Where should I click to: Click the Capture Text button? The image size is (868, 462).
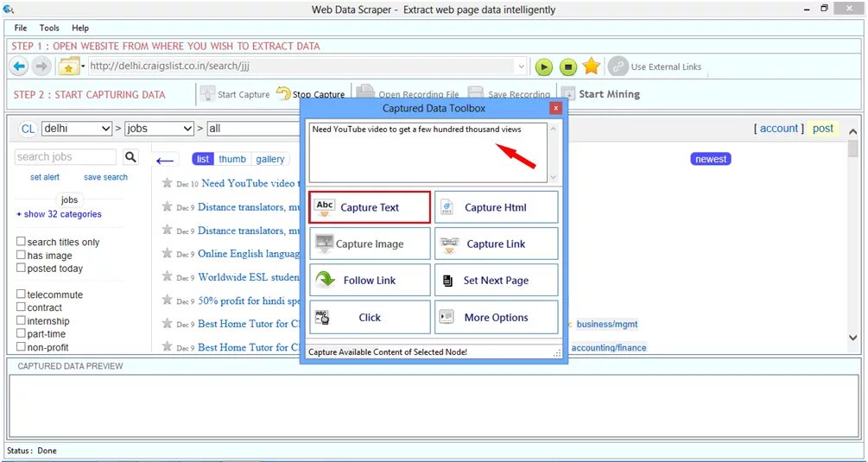click(x=370, y=207)
